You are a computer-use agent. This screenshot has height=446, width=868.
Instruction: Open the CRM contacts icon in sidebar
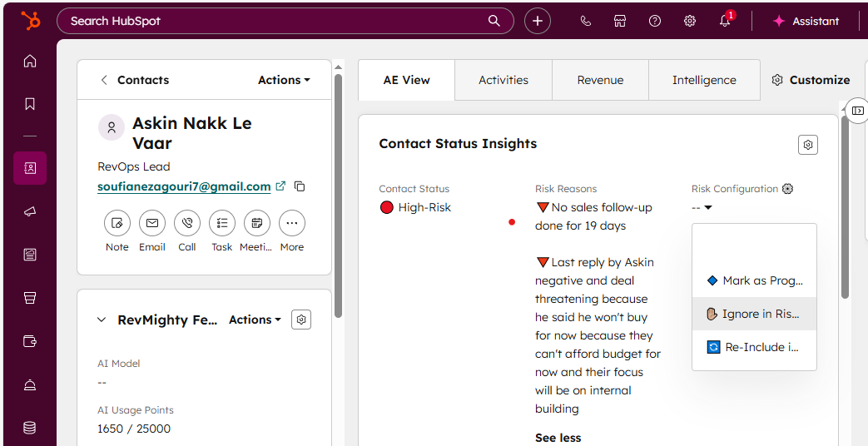point(30,168)
